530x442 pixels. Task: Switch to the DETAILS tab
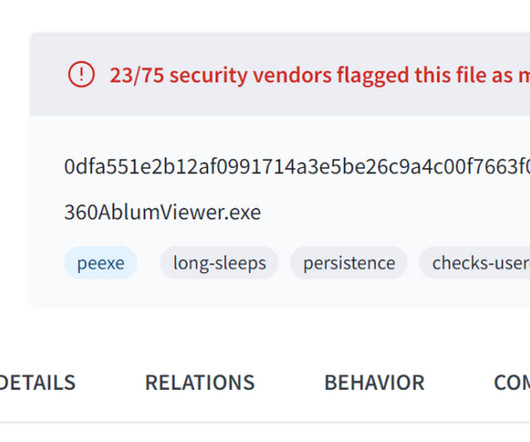pos(38,383)
